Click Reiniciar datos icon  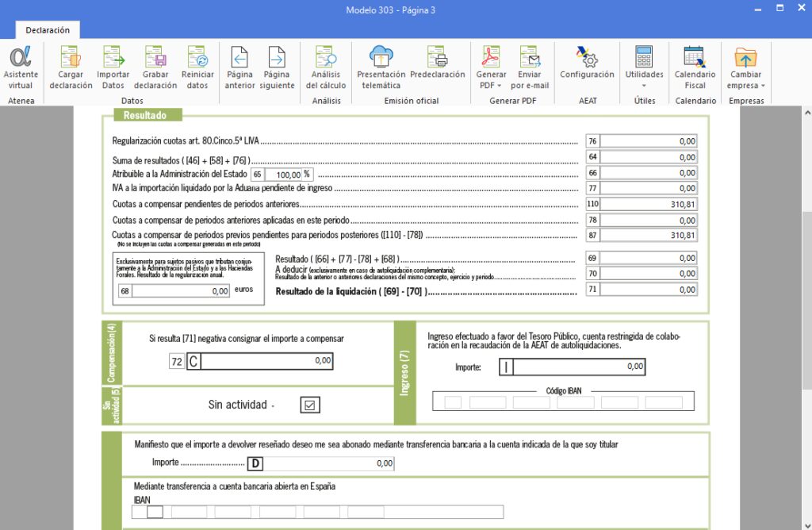(197, 56)
